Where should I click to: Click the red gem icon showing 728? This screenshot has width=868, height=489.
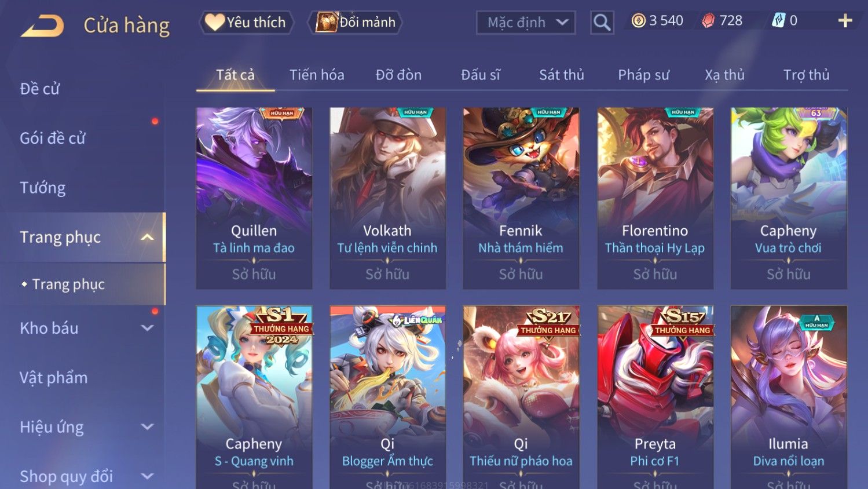(708, 21)
